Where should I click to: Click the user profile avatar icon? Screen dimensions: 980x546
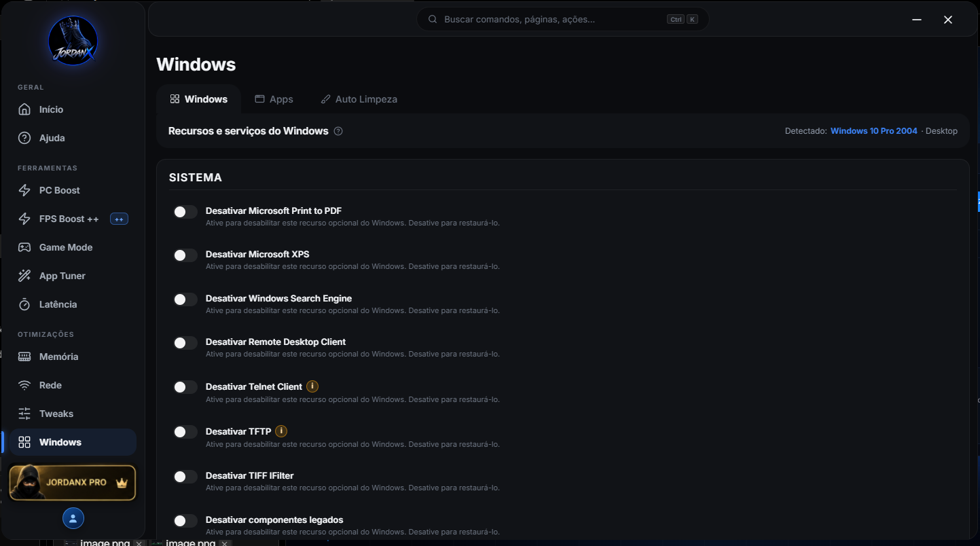[73, 518]
